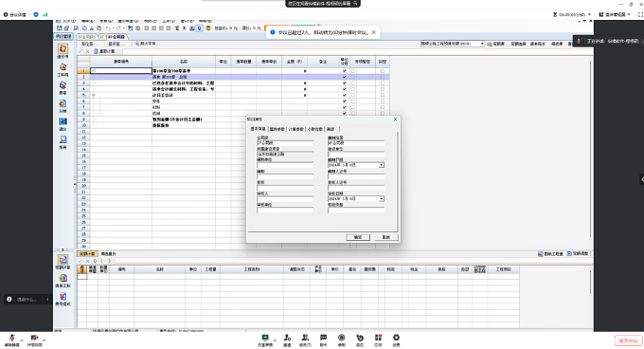The width and height of the screenshot is (644, 349).
Task: Open the 编制日期 date dropdown in dialog
Action: click(x=381, y=165)
